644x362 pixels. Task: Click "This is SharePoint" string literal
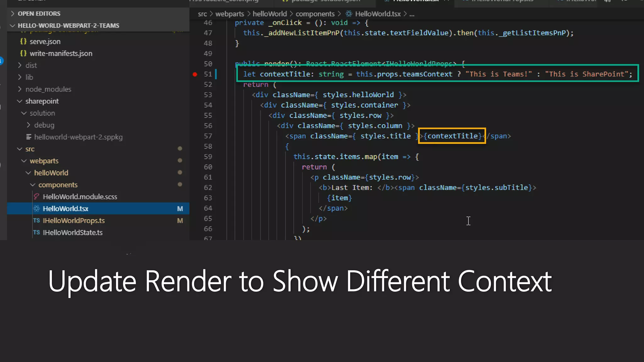(586, 74)
